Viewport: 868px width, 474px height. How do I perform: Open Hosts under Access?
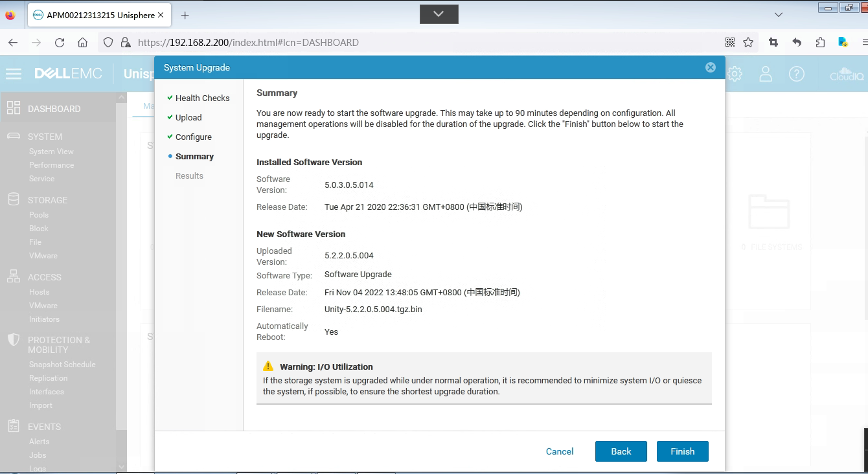point(39,292)
